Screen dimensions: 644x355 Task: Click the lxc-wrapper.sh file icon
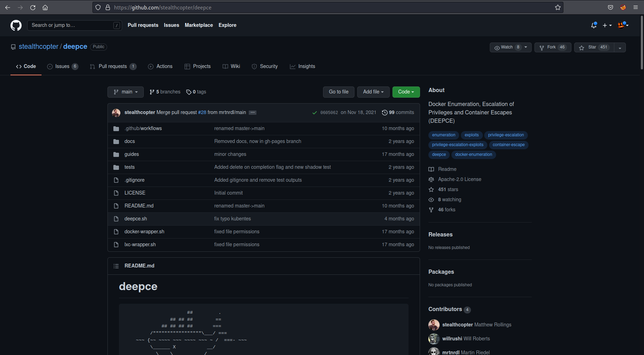116,244
